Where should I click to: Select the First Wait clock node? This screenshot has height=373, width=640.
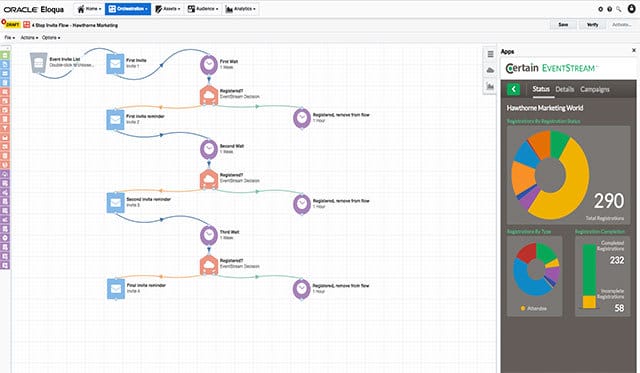point(209,64)
